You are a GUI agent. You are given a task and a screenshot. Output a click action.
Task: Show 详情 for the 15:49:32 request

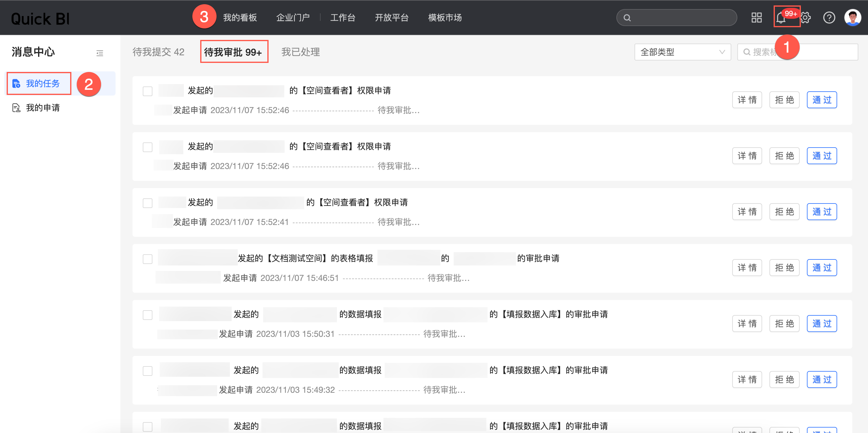coord(747,379)
